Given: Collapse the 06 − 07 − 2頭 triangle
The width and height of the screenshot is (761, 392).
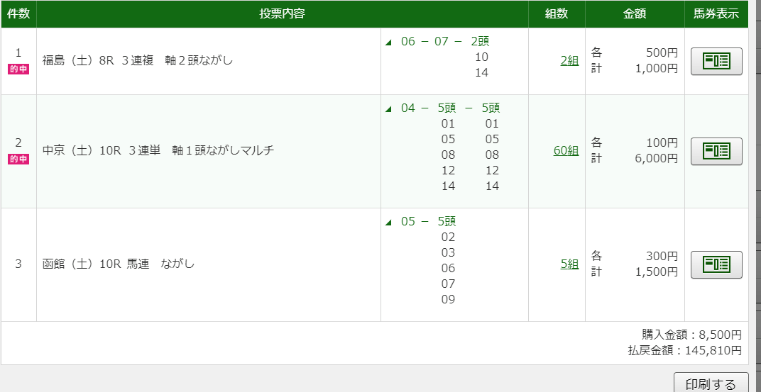Looking at the screenshot, I should (388, 42).
